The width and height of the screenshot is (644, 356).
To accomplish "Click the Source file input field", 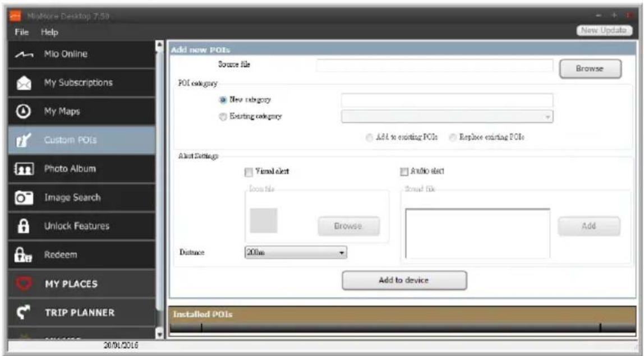I will pos(435,65).
